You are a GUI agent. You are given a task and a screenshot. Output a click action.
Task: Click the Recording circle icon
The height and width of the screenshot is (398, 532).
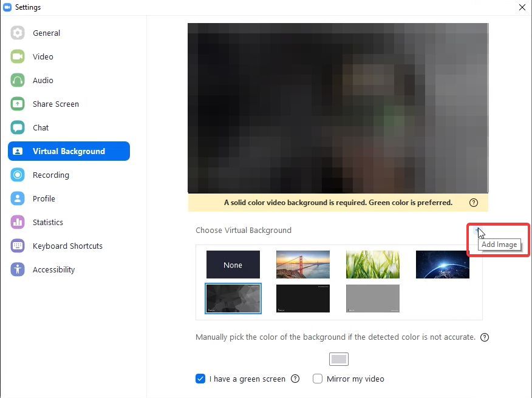click(17, 175)
